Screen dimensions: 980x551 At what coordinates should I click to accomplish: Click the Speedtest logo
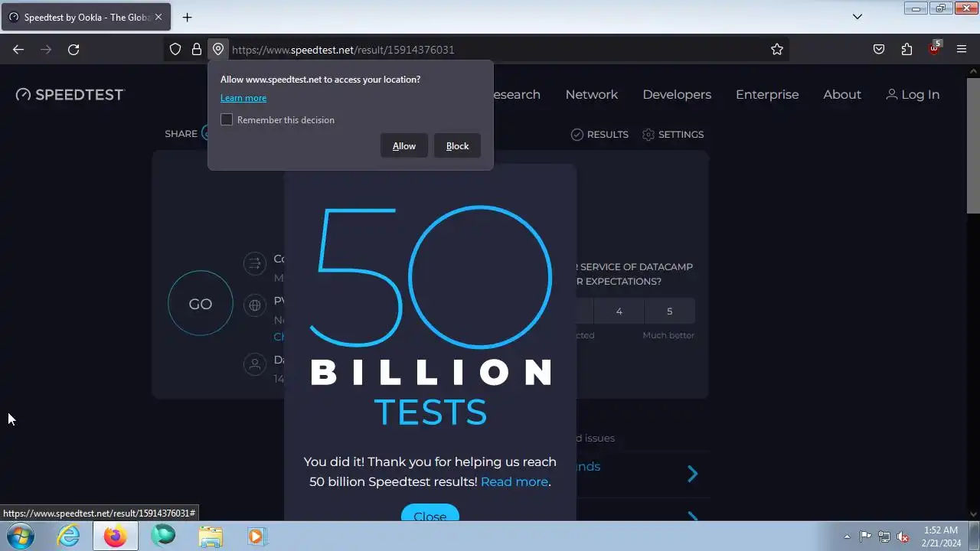click(70, 94)
